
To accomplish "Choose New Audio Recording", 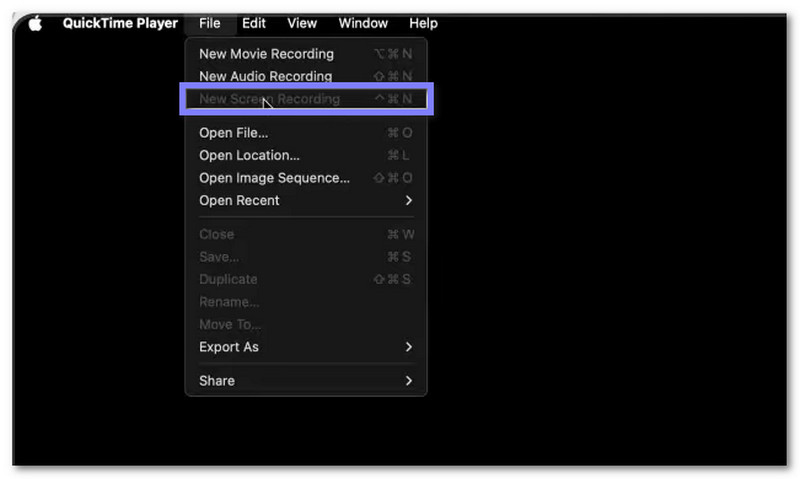I will click(306, 76).
